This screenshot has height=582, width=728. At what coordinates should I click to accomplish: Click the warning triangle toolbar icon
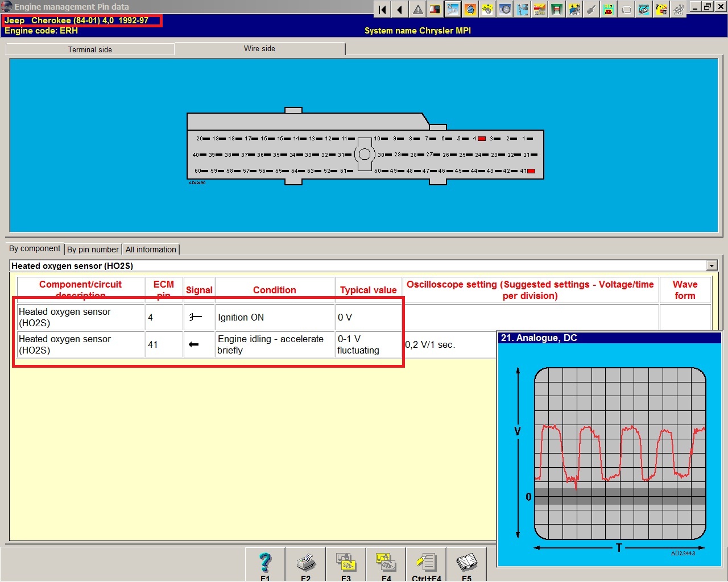tap(418, 10)
